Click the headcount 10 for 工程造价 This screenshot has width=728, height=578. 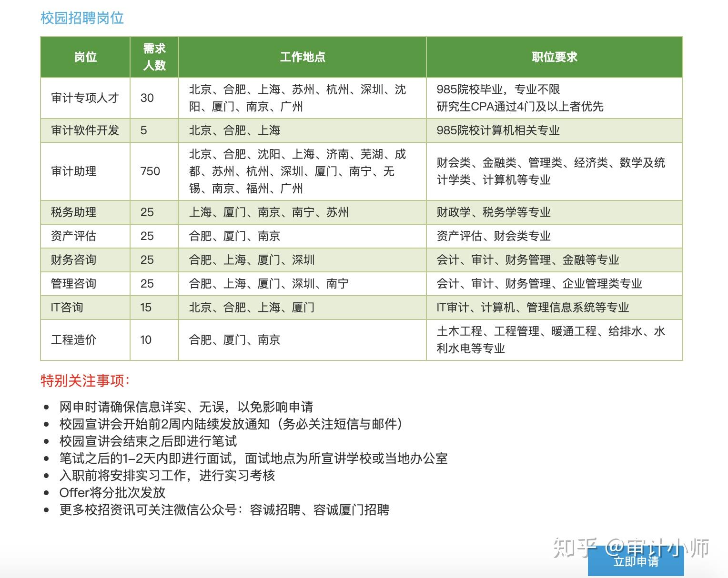154,340
